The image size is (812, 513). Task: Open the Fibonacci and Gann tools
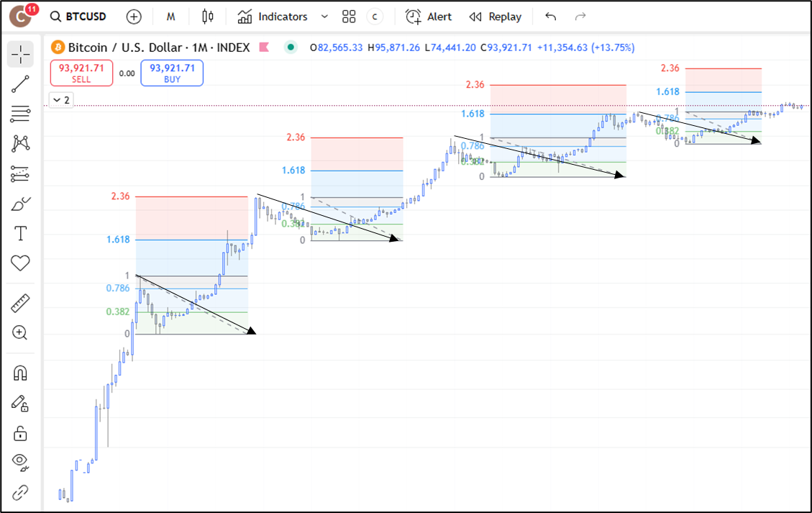click(x=20, y=114)
